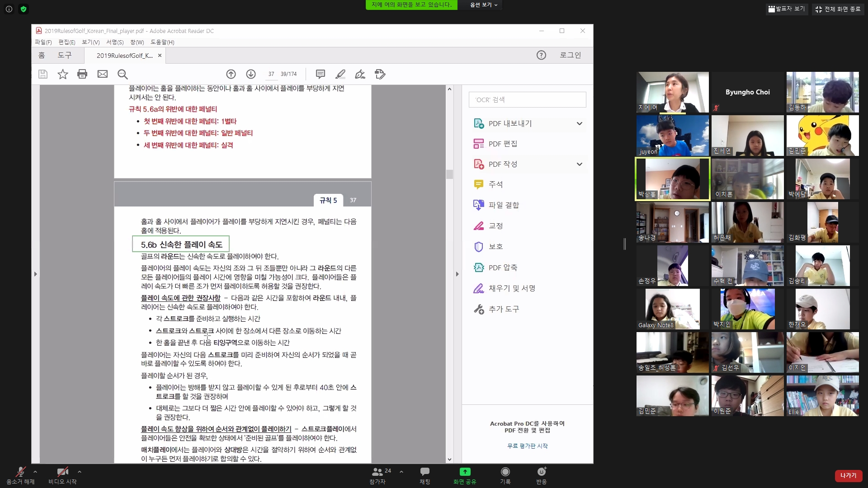Click the save file icon
868x488 pixels.
[43, 74]
